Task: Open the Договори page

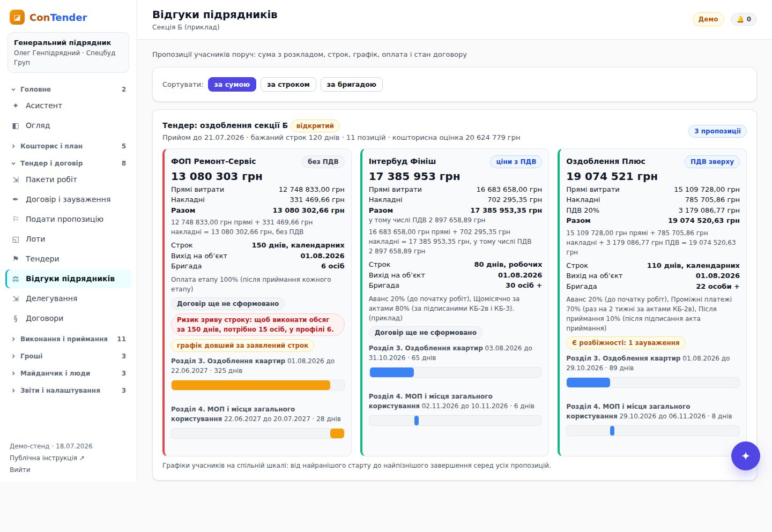Action: click(x=69, y=318)
